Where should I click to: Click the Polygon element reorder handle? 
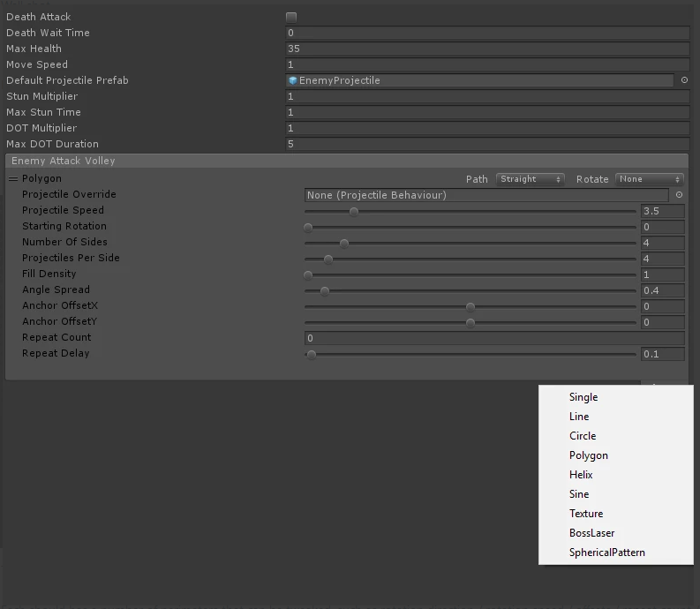(x=13, y=178)
